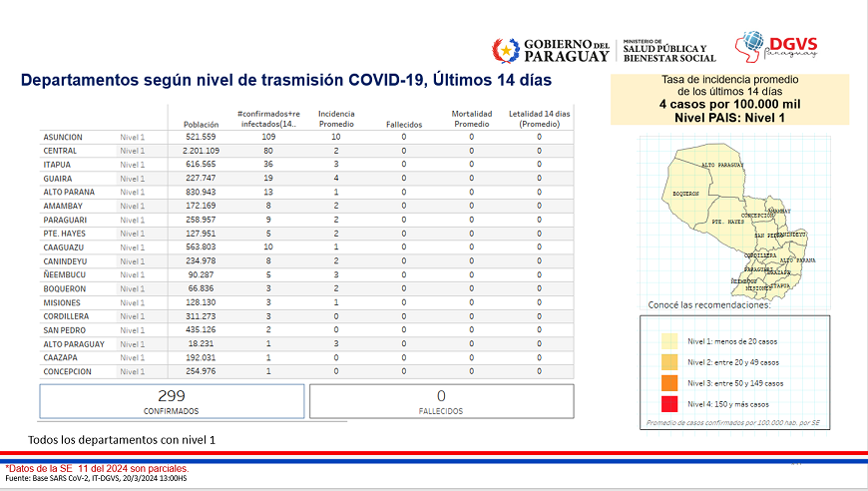The image size is (868, 491).
Task: Click the Gobierno del Paraguay emblem logo
Action: [506, 50]
